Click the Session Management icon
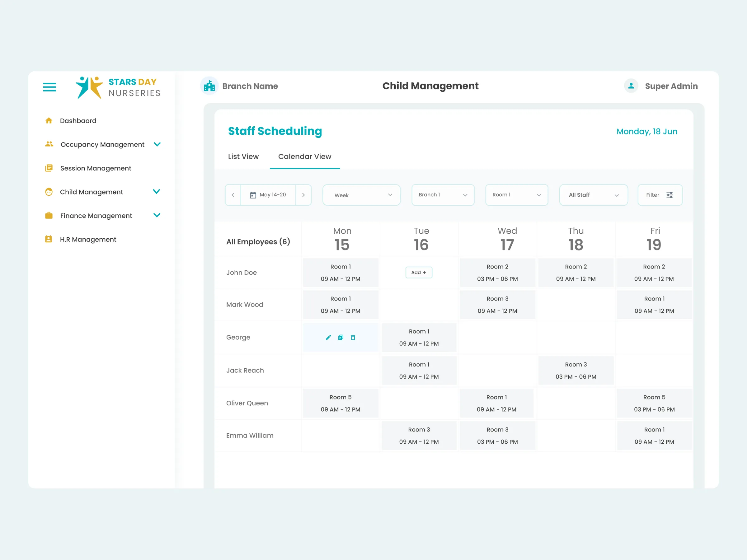 click(49, 168)
